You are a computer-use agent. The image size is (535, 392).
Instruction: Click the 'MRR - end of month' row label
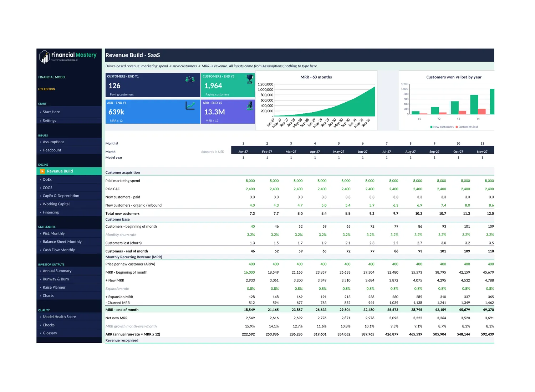pos(122,310)
